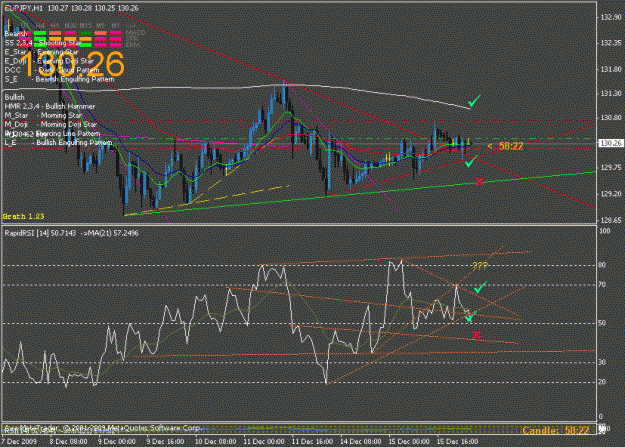Click the 132.90 price axis label

click(610, 17)
